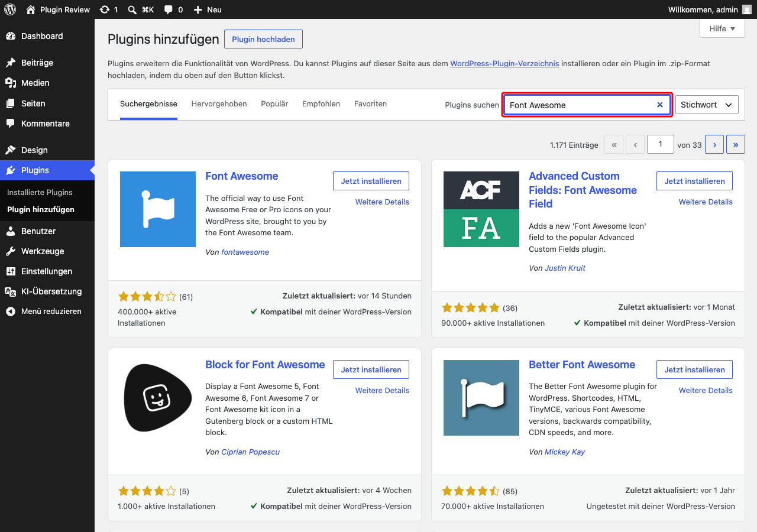Open author link Justin Kruit
Image resolution: width=757 pixels, height=532 pixels.
coord(565,268)
